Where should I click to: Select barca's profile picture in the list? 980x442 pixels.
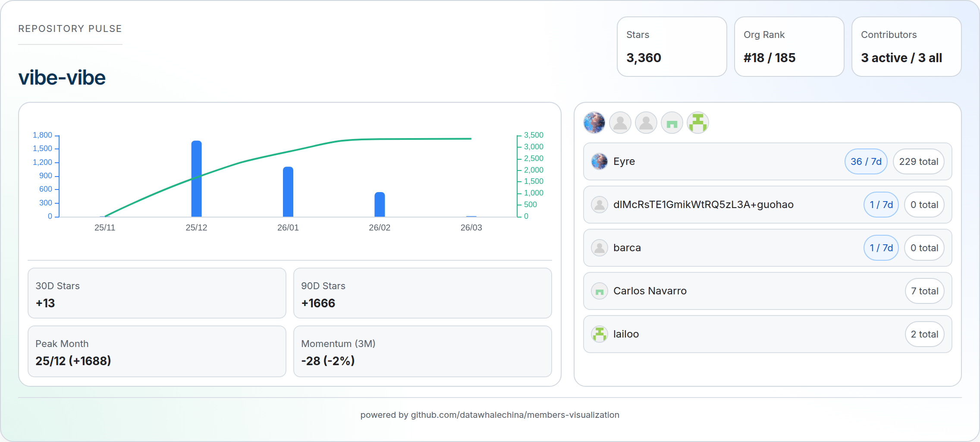coord(599,248)
